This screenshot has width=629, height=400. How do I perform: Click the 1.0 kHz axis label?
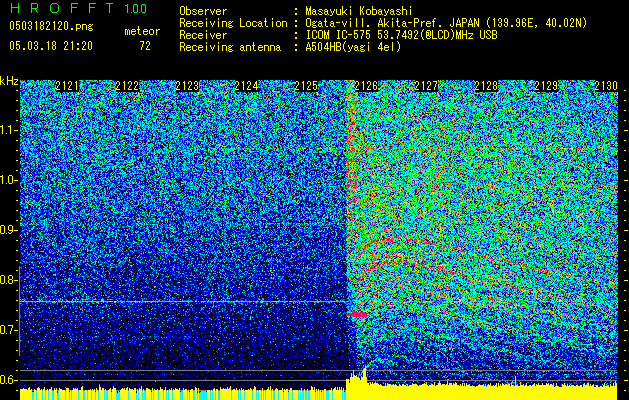[x=8, y=180]
